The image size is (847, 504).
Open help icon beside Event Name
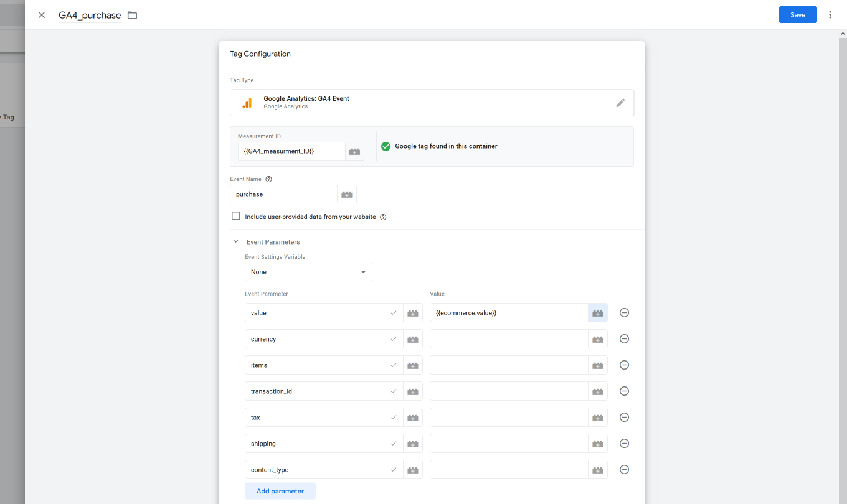pyautogui.click(x=269, y=179)
